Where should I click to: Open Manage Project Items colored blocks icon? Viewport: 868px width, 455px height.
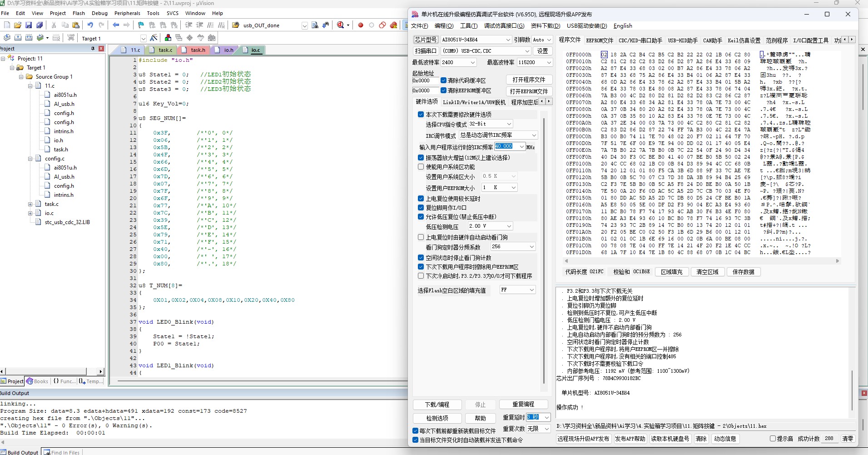pos(168,38)
